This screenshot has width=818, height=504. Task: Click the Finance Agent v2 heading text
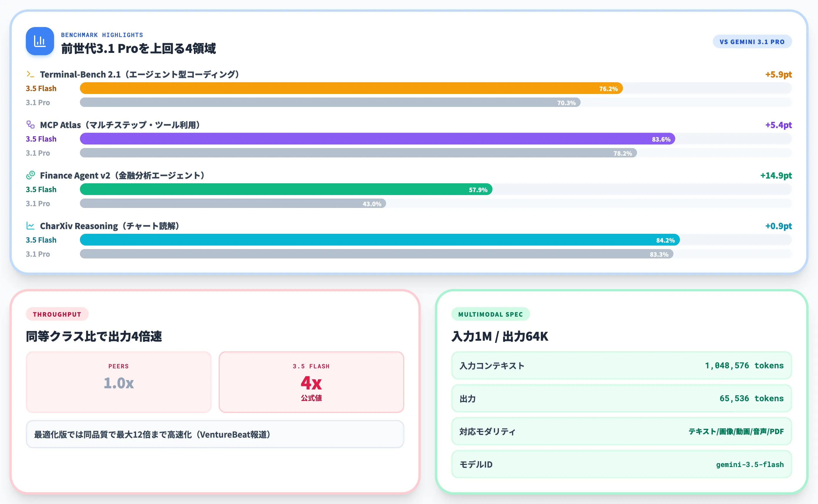(x=123, y=175)
